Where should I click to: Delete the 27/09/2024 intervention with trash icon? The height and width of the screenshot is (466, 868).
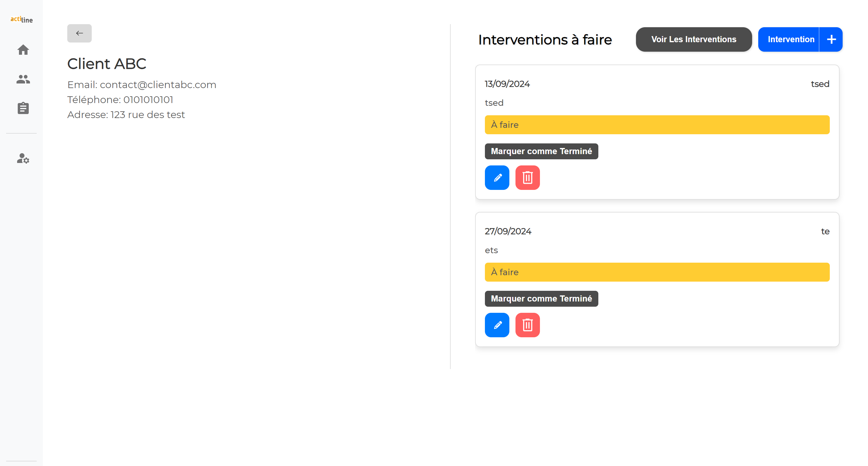[x=527, y=325]
